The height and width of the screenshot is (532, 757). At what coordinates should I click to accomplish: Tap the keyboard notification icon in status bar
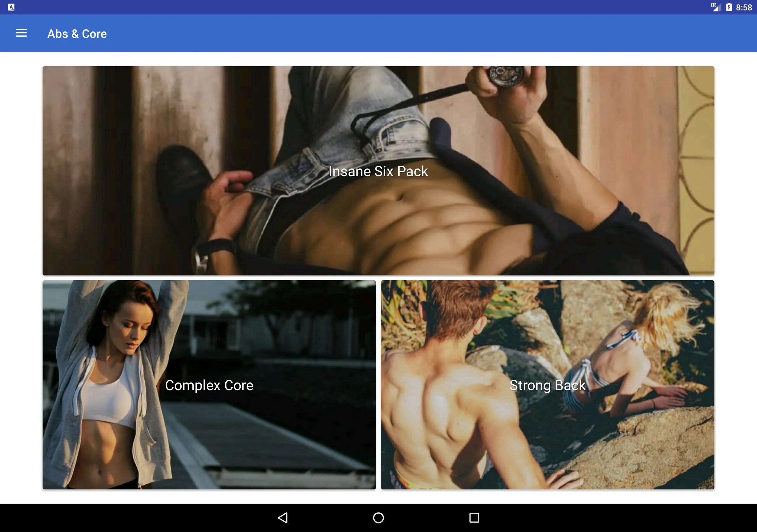point(11,7)
